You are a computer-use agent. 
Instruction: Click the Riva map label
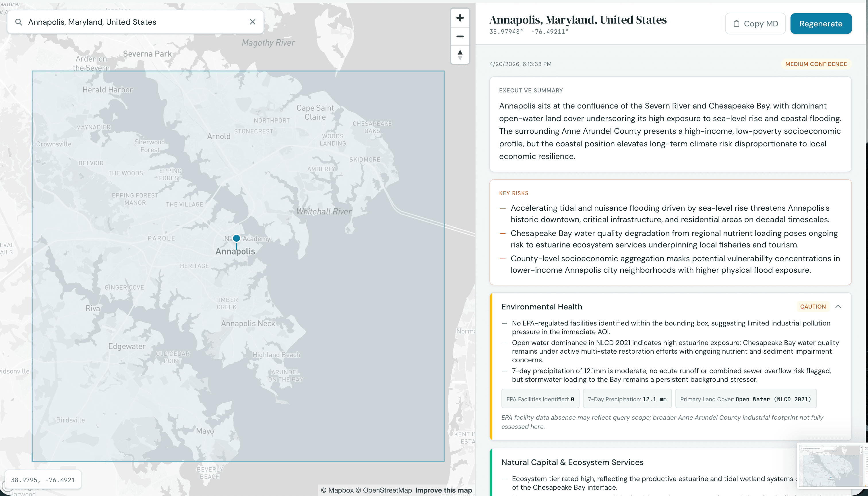click(93, 308)
